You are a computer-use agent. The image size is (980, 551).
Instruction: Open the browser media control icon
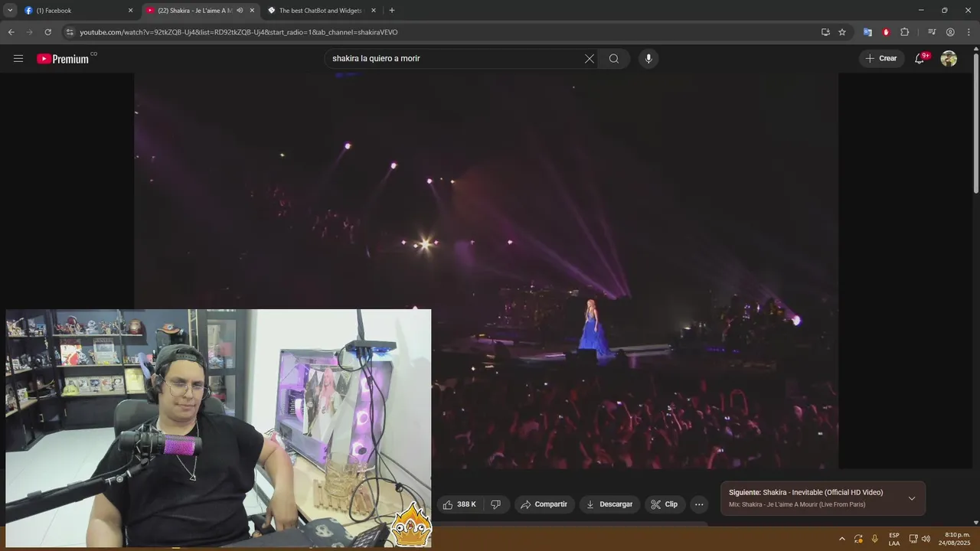tap(932, 32)
